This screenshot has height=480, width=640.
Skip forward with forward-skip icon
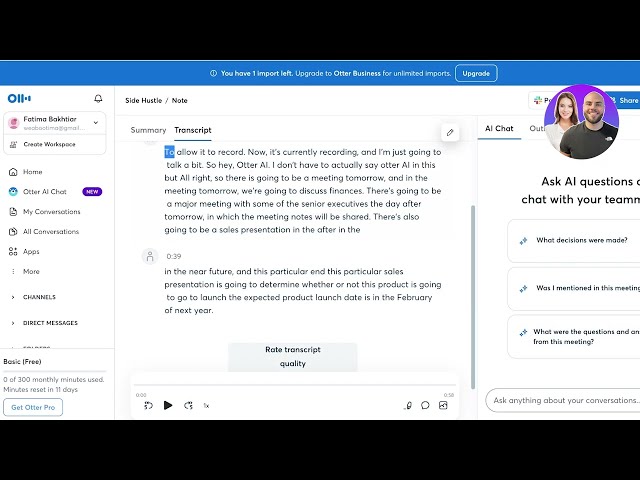tap(188, 405)
